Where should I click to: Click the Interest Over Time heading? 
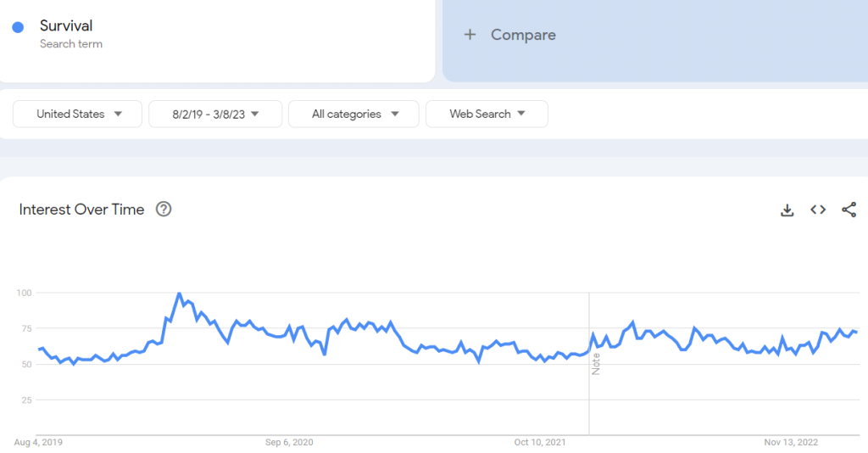[82, 210]
